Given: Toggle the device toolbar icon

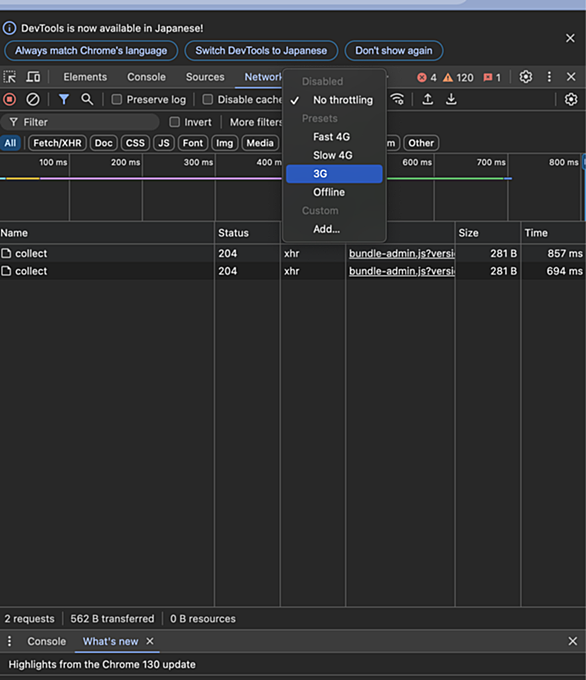Looking at the screenshot, I should click(x=33, y=77).
